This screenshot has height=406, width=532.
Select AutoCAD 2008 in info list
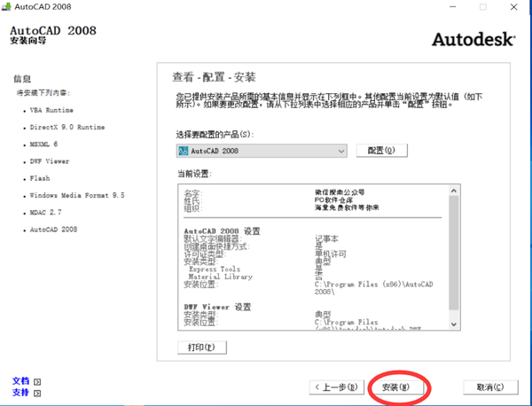pyautogui.click(x=53, y=230)
